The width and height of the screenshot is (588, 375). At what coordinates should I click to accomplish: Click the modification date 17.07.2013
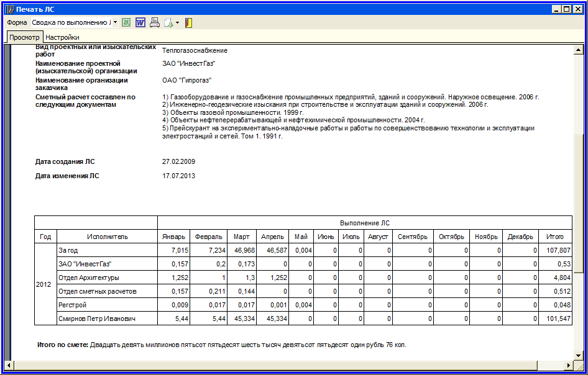click(178, 176)
